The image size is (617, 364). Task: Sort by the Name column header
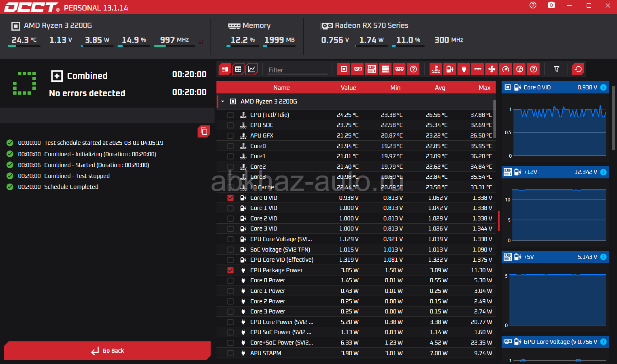pyautogui.click(x=281, y=88)
